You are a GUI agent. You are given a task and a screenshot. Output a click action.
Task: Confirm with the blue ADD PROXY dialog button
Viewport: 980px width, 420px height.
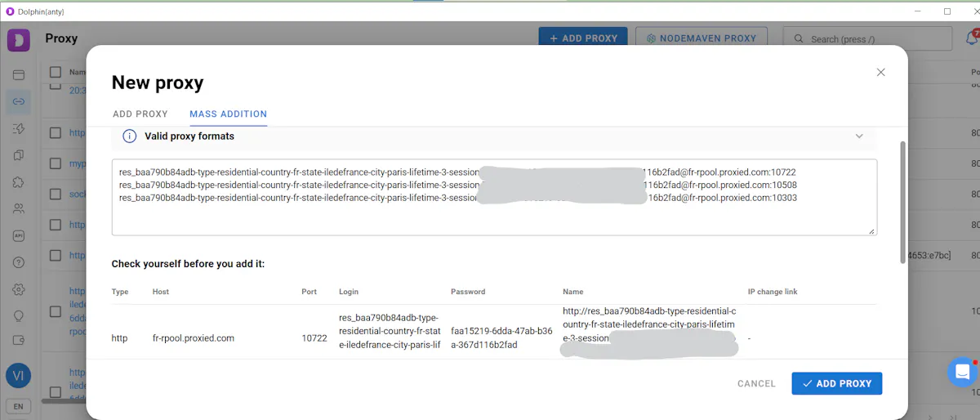point(836,383)
